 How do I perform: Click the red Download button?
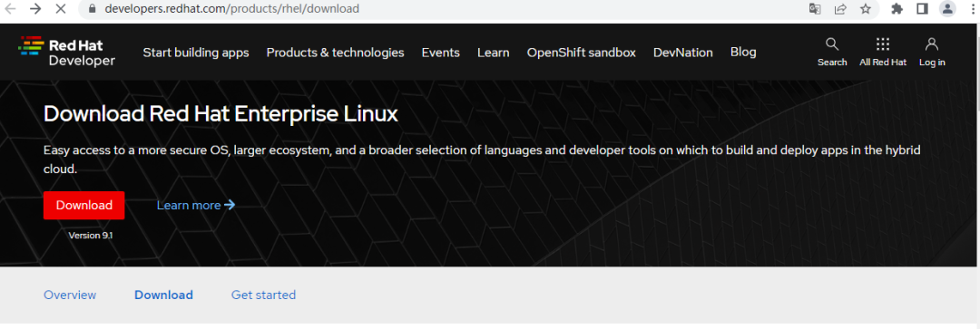[83, 206]
